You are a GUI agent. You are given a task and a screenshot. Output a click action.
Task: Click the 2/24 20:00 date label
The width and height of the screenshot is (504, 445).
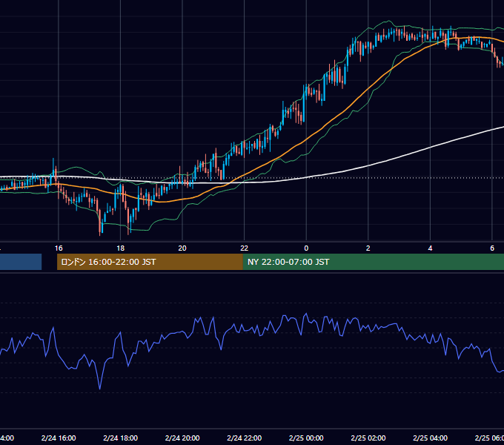[x=182, y=438]
